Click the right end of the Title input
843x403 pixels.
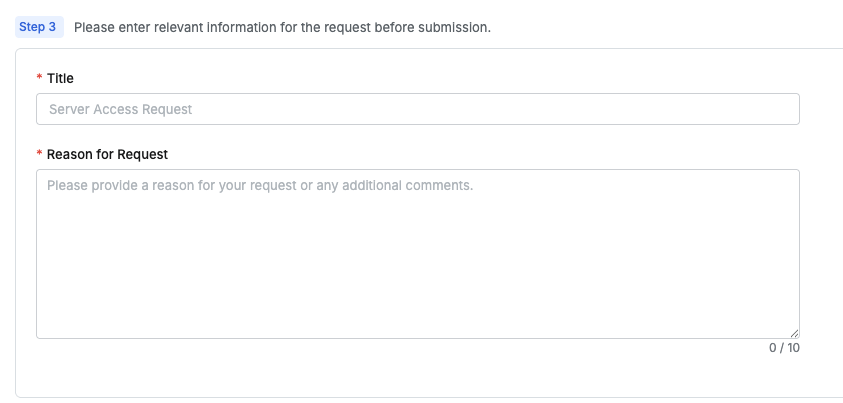[780, 109]
